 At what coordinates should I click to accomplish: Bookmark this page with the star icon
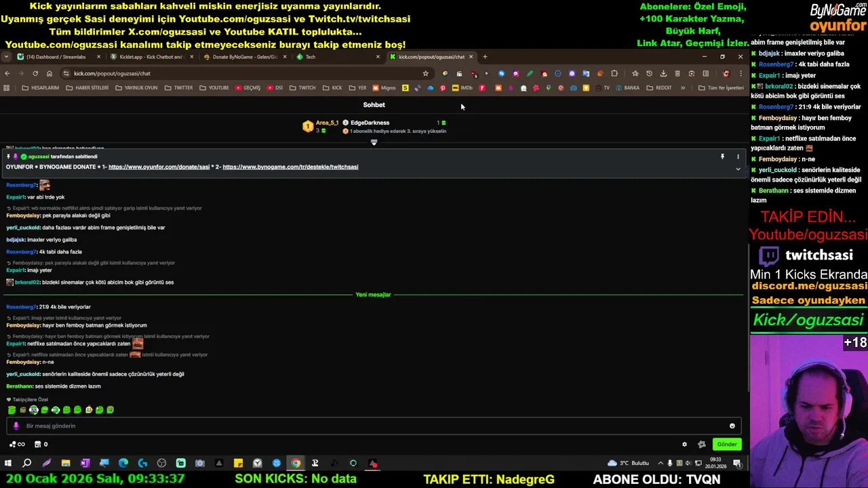pyautogui.click(x=425, y=73)
